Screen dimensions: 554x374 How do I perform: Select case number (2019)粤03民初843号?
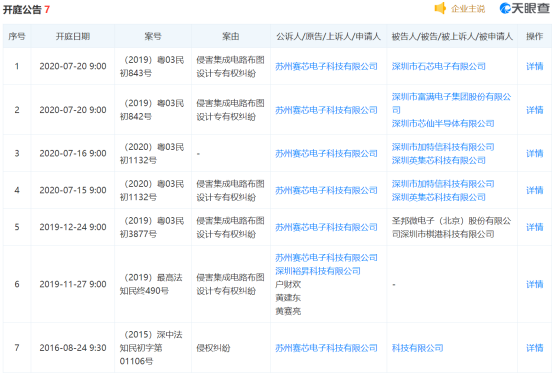[152, 66]
